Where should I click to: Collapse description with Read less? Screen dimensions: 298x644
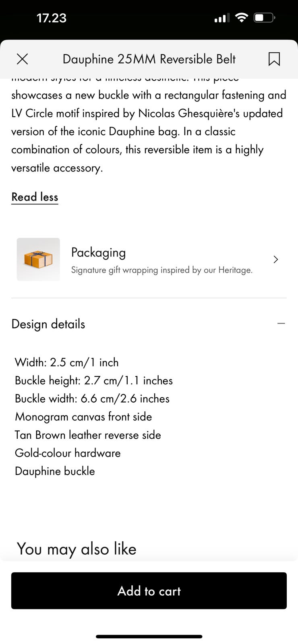tap(35, 197)
